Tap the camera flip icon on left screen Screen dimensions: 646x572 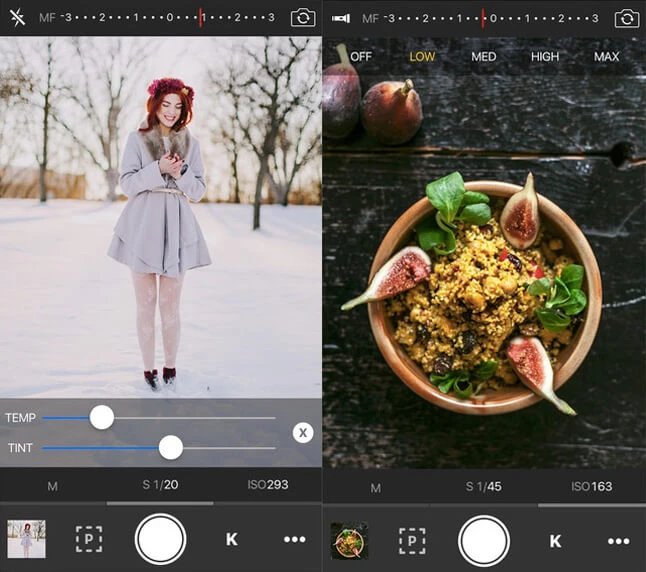(303, 18)
